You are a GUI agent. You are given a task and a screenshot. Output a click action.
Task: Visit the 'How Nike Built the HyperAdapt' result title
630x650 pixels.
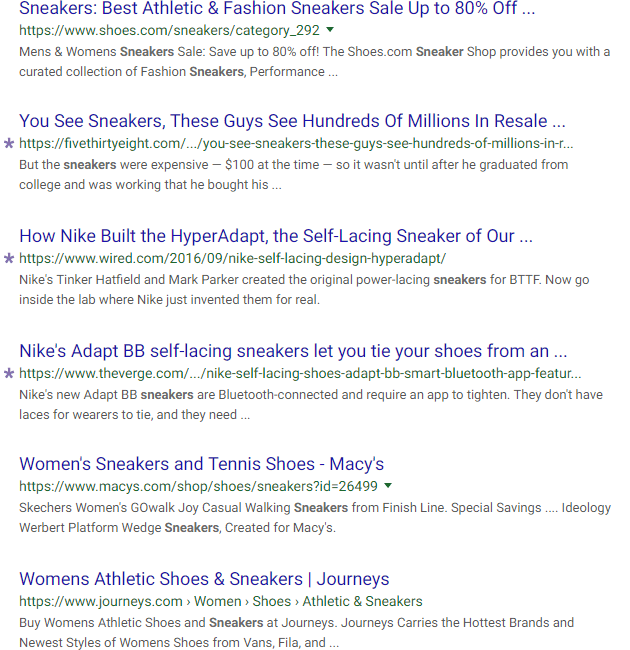click(x=275, y=236)
